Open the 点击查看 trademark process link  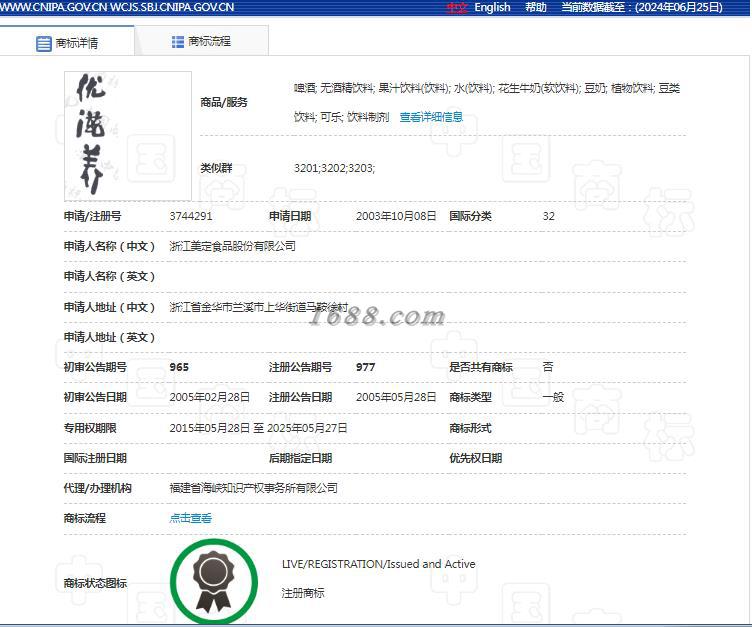pyautogui.click(x=190, y=518)
